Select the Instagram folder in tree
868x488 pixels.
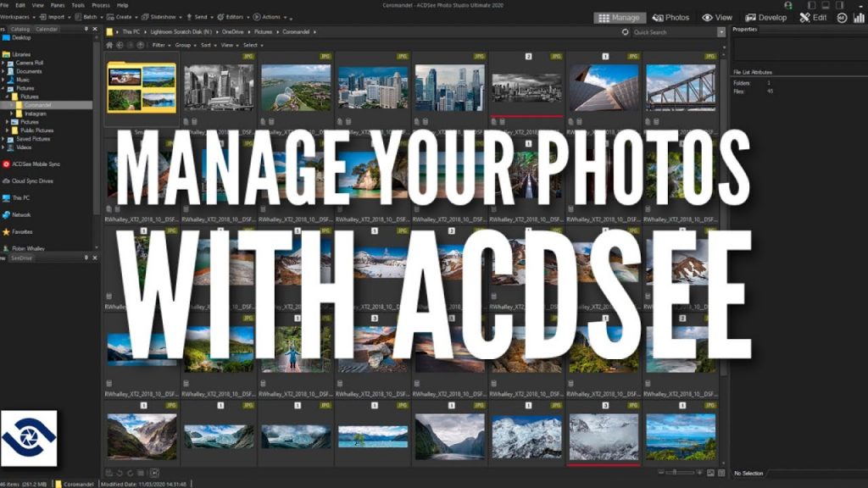click(35, 114)
